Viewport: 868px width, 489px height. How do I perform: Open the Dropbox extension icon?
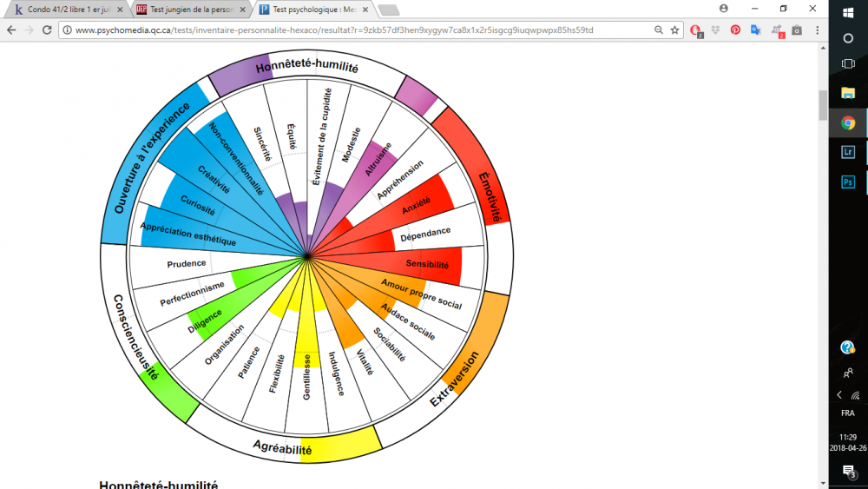[715, 30]
